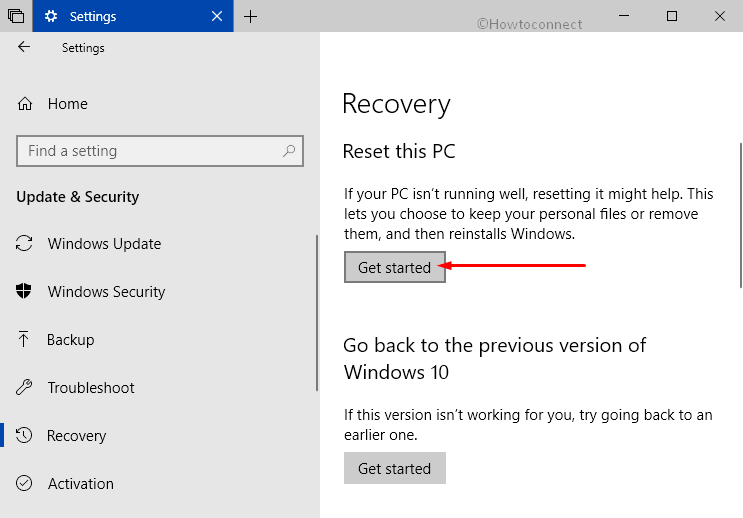Open a new tab with plus icon

(250, 17)
